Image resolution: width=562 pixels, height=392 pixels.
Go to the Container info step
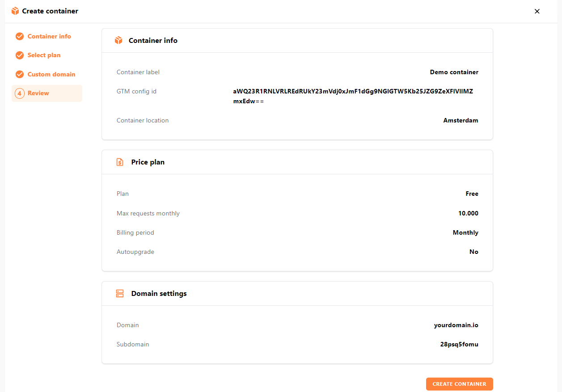49,37
